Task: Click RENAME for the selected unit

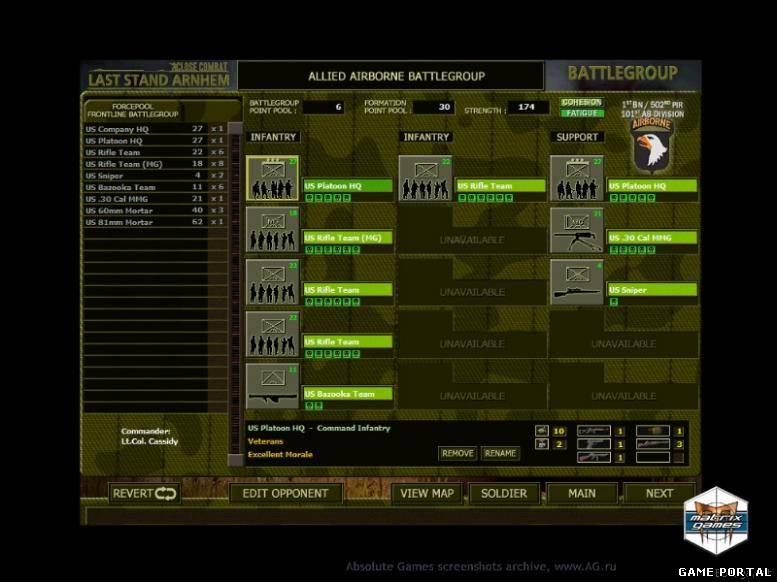Action: (x=500, y=454)
